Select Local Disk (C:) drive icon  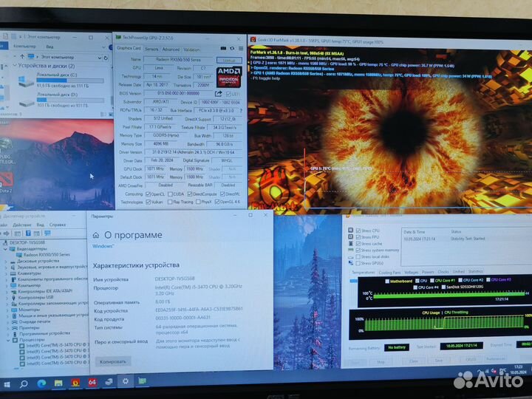(x=26, y=81)
